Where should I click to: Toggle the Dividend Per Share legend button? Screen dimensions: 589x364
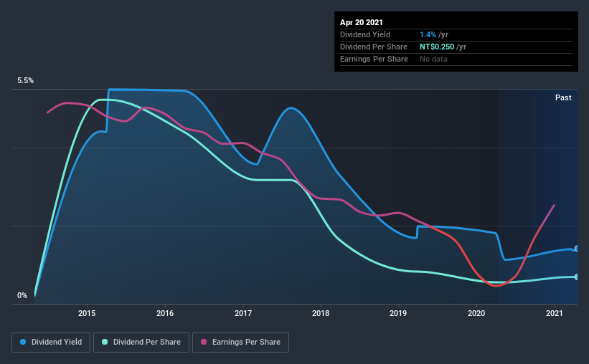tap(141, 343)
